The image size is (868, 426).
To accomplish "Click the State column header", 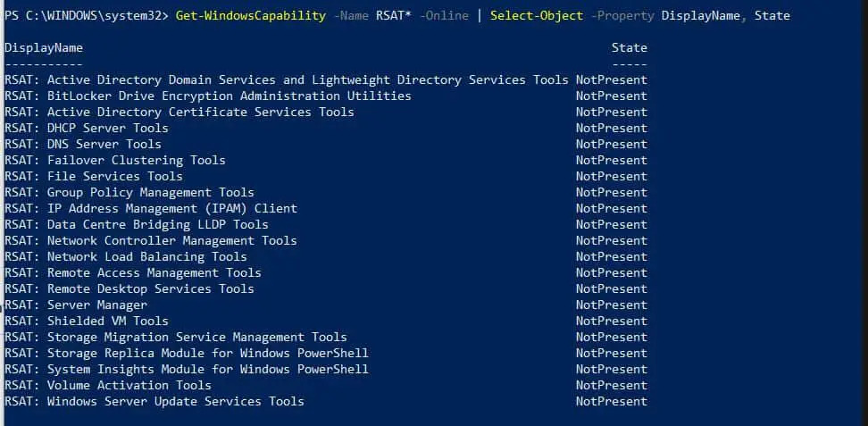I will click(629, 47).
